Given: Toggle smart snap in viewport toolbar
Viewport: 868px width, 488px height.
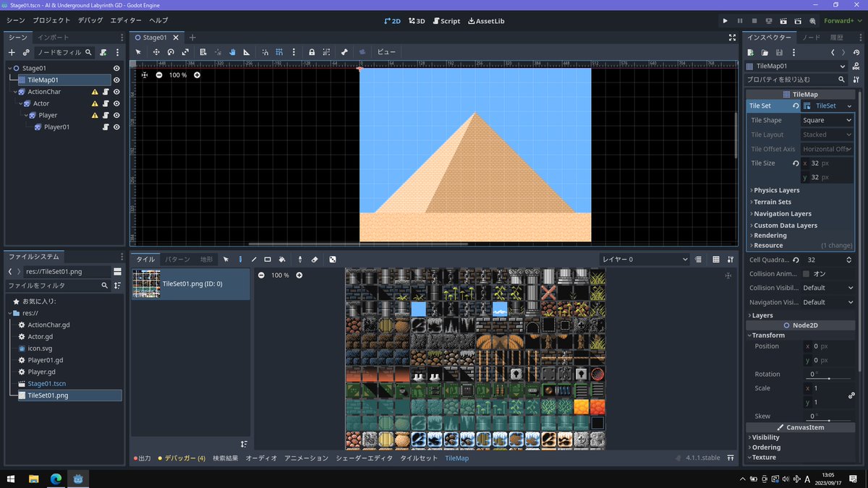Looking at the screenshot, I should pos(265,52).
